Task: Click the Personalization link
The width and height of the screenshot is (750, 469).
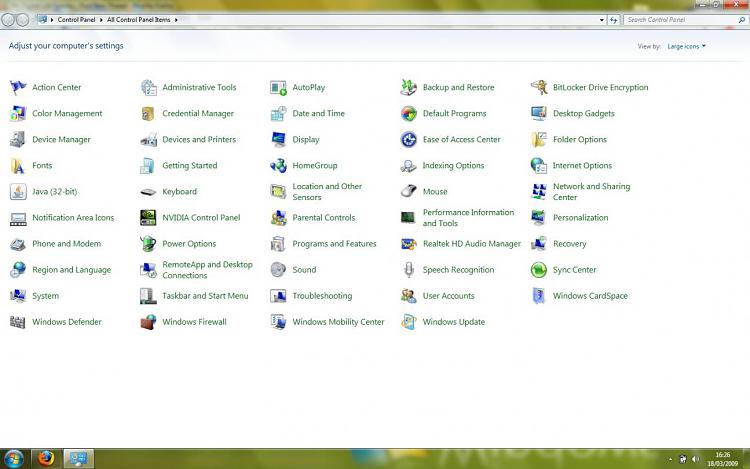Action: click(x=580, y=218)
